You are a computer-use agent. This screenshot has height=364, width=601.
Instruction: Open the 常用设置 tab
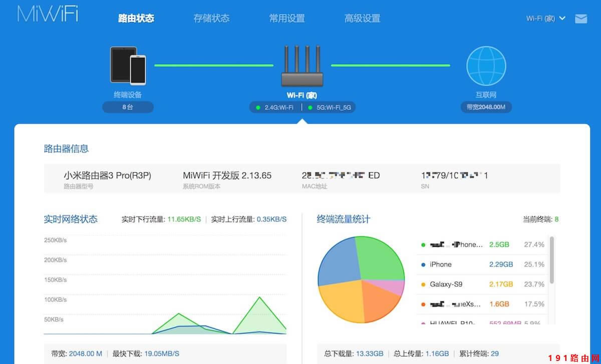(x=287, y=19)
